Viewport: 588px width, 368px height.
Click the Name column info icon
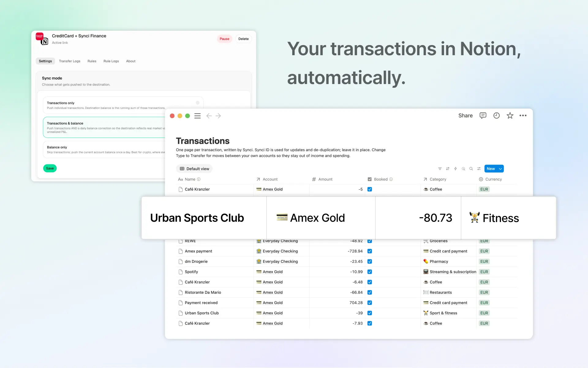(x=198, y=179)
